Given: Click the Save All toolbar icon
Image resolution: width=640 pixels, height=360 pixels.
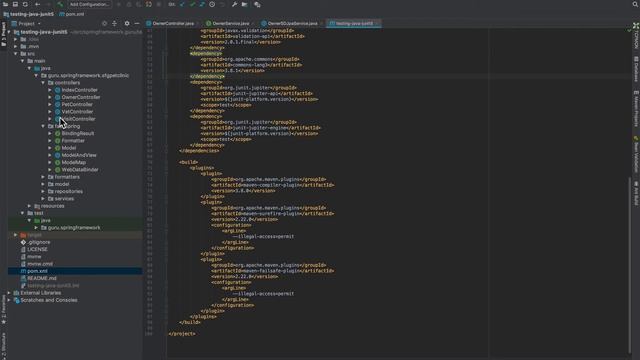Looking at the screenshot, I should (x=15, y=4).
